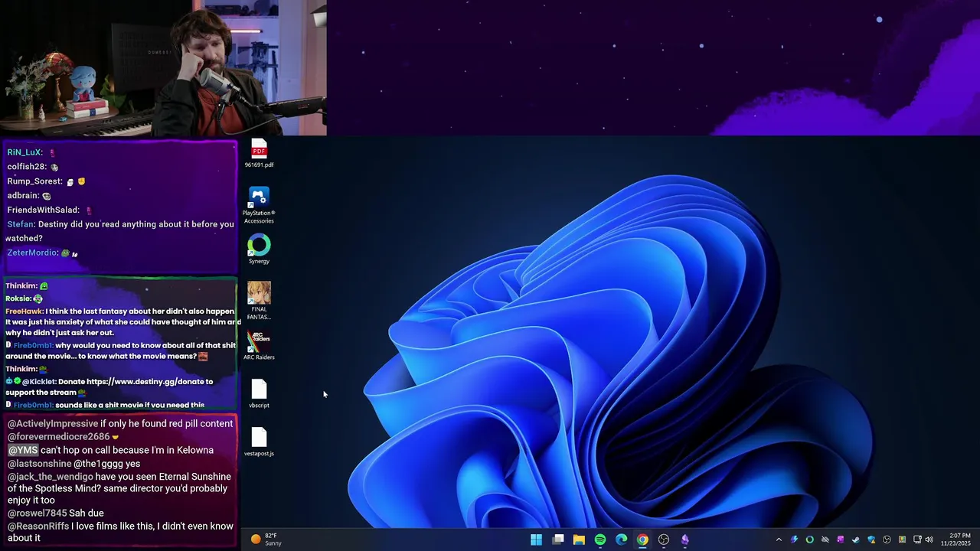Open the purple crystal Obsidian app in taskbar
980x551 pixels.
click(x=684, y=540)
